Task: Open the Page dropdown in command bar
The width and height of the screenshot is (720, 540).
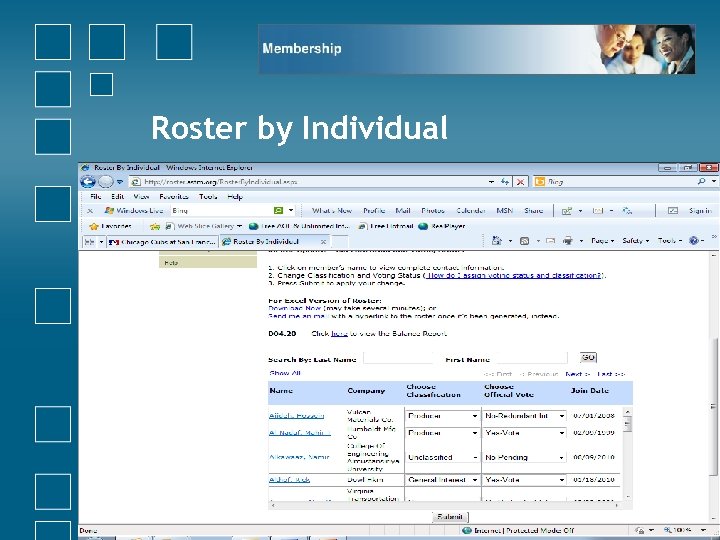Action: [602, 241]
